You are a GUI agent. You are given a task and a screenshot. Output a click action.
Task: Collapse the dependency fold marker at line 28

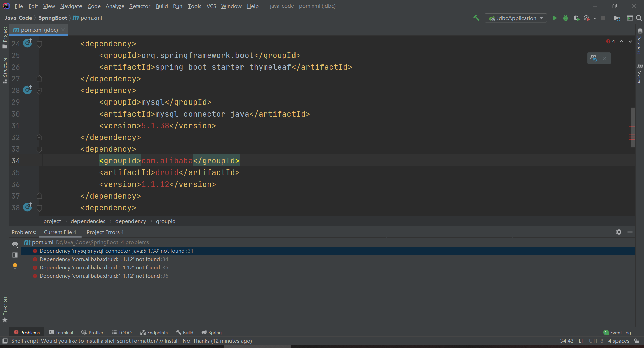[x=39, y=90]
